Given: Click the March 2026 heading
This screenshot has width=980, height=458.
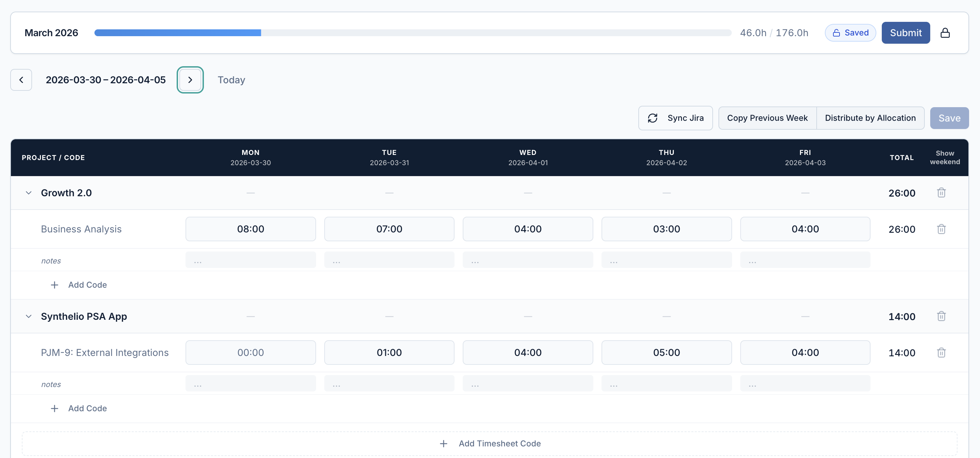Looking at the screenshot, I should click(x=51, y=33).
